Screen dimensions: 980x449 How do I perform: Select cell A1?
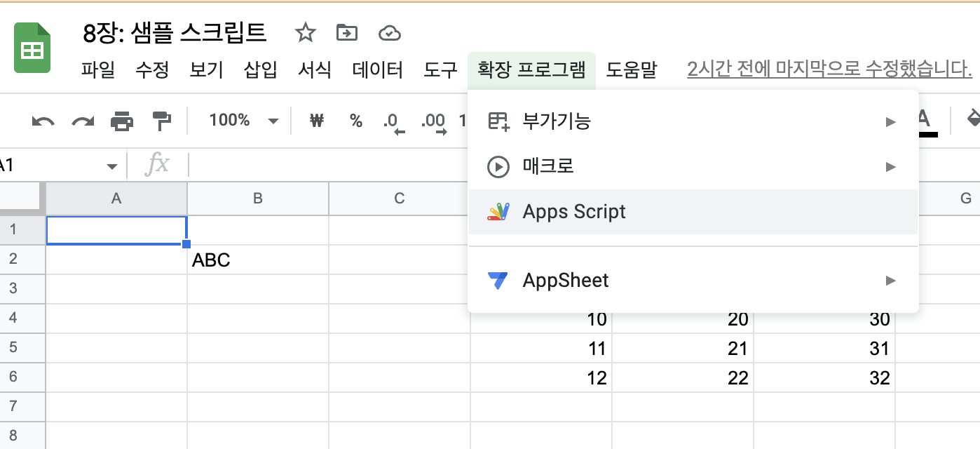click(x=116, y=230)
